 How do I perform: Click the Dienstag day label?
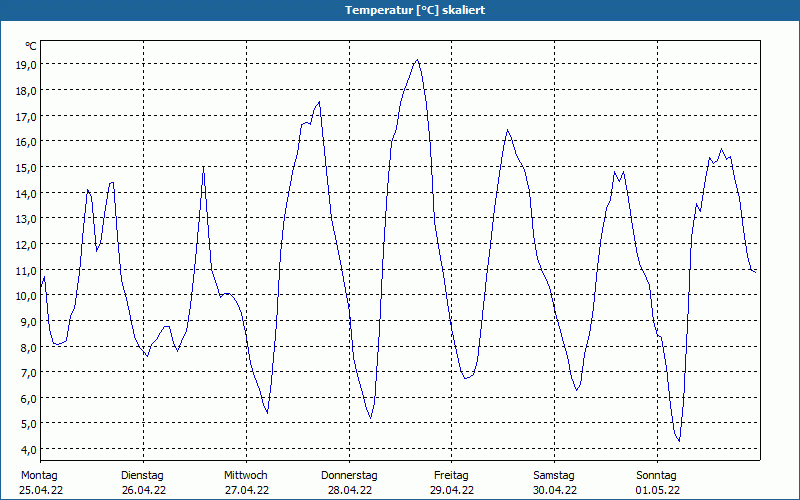(x=142, y=476)
